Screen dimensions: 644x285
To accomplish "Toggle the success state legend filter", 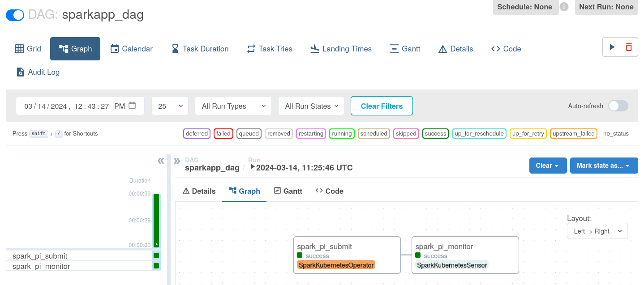I will (435, 133).
